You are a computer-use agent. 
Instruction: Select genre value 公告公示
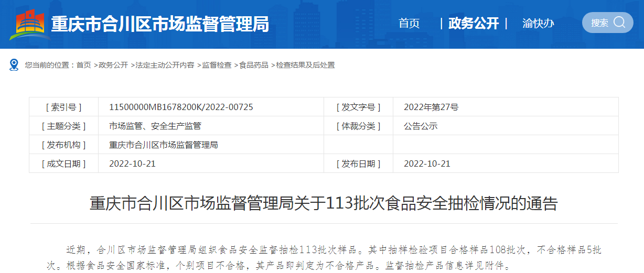pos(421,126)
